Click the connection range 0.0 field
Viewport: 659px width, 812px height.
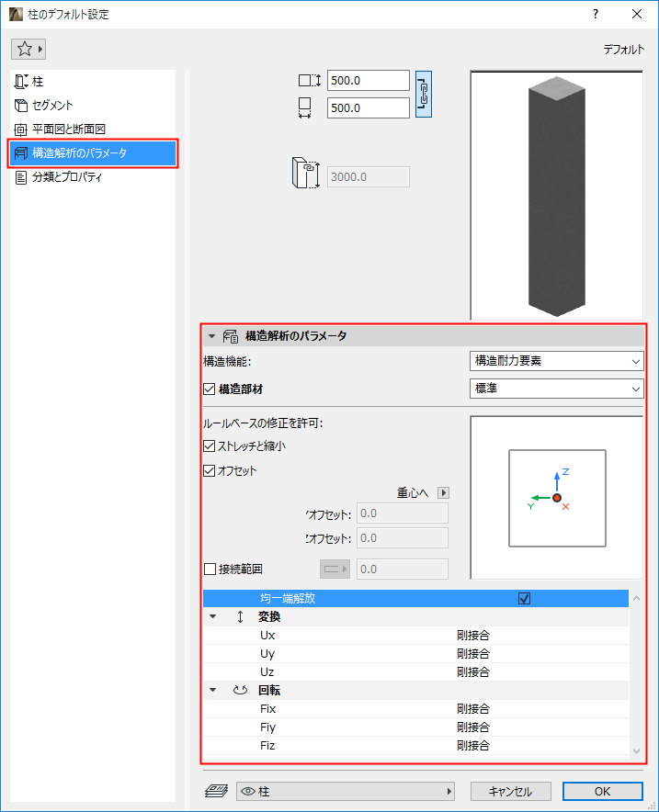403,570
